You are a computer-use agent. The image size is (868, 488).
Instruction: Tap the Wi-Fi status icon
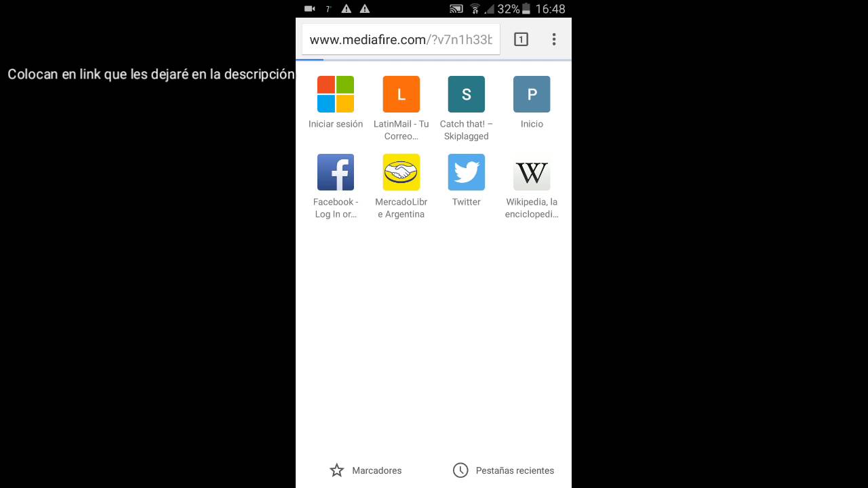point(475,9)
